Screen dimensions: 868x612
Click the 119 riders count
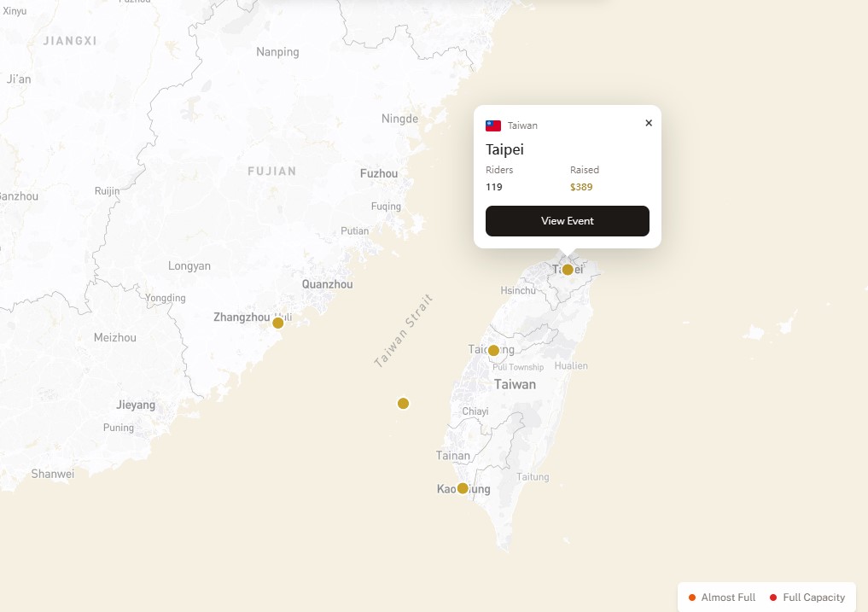coord(494,187)
